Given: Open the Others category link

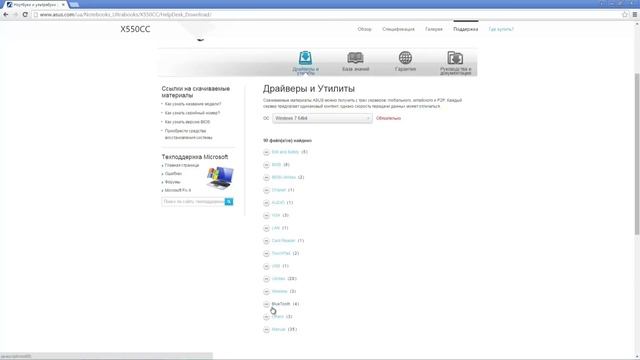Looking at the screenshot, I should [278, 317].
